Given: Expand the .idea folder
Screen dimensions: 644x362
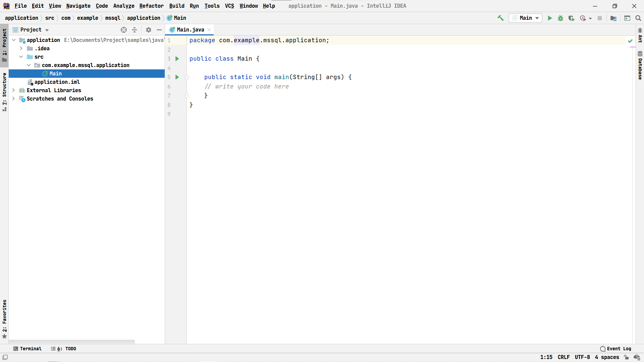Looking at the screenshot, I should click(21, 49).
